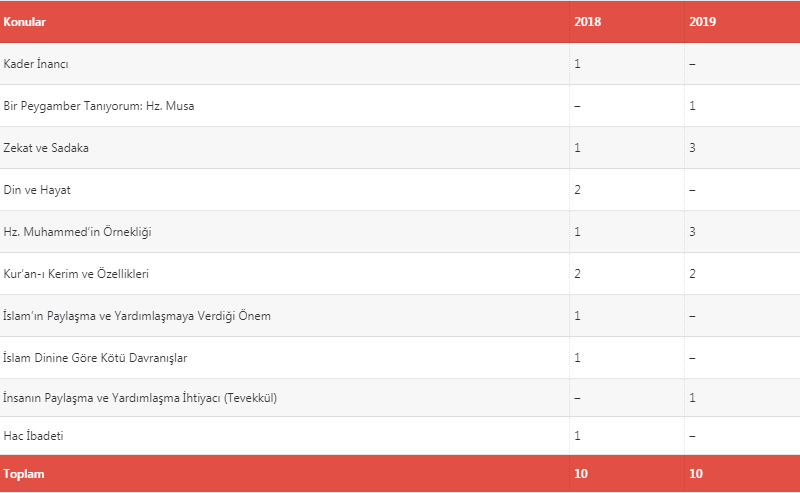This screenshot has height=493, width=800.
Task: Select the Hac İbadeti topic
Action: point(33,436)
